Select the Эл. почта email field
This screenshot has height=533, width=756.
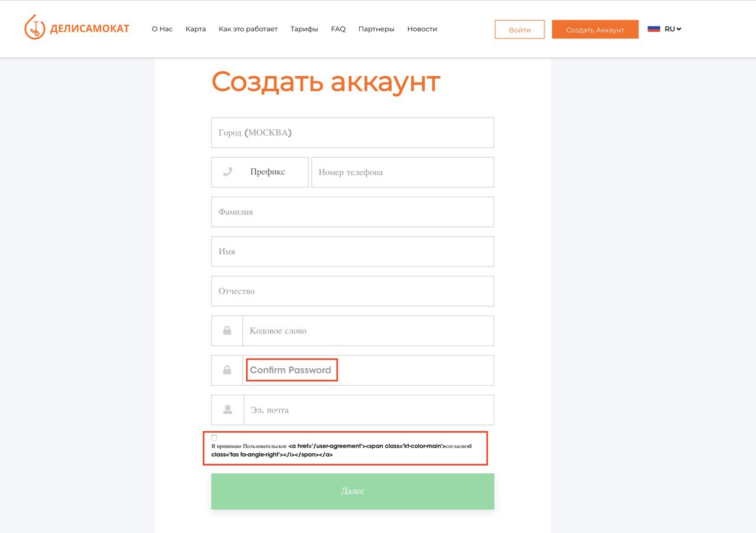click(368, 409)
